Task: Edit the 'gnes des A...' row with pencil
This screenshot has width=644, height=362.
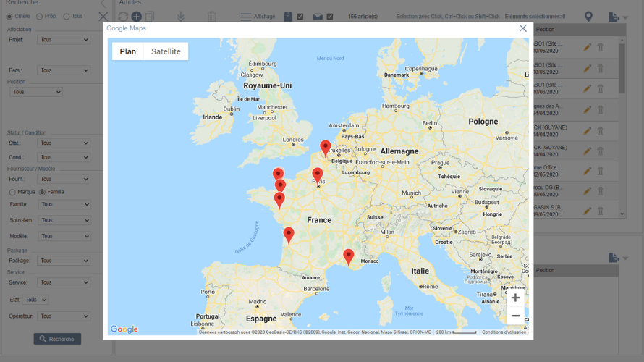Action: (x=588, y=110)
